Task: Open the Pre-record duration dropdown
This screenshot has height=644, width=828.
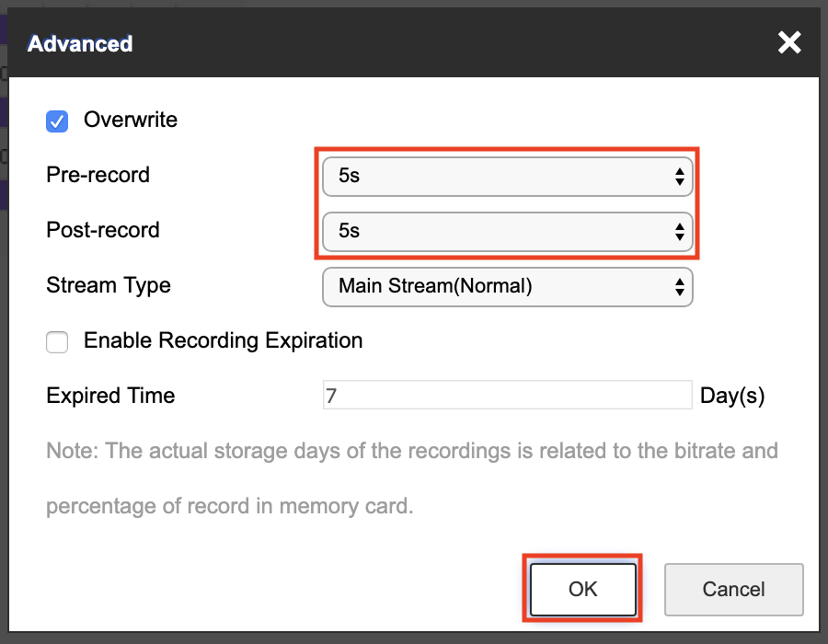Action: point(506,176)
